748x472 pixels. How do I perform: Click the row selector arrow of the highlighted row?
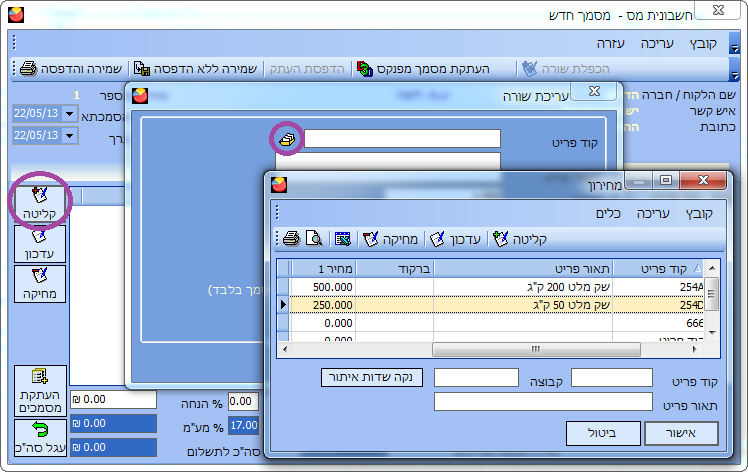pos(283,305)
